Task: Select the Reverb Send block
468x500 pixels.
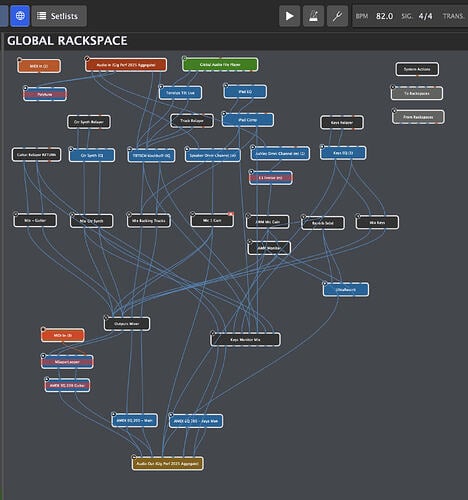Action: click(323, 223)
